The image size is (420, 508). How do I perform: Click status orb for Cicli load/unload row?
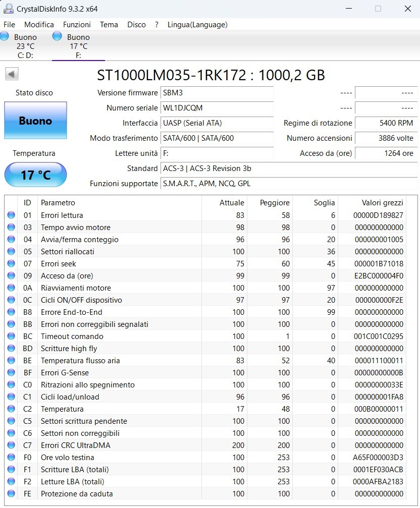11,397
